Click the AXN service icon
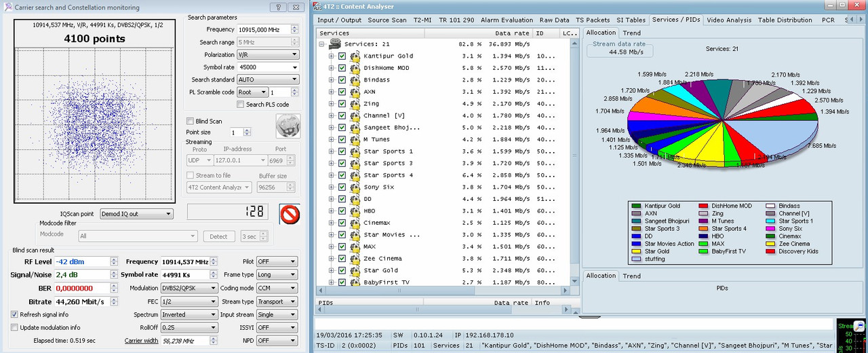868x353 pixels. click(x=355, y=92)
